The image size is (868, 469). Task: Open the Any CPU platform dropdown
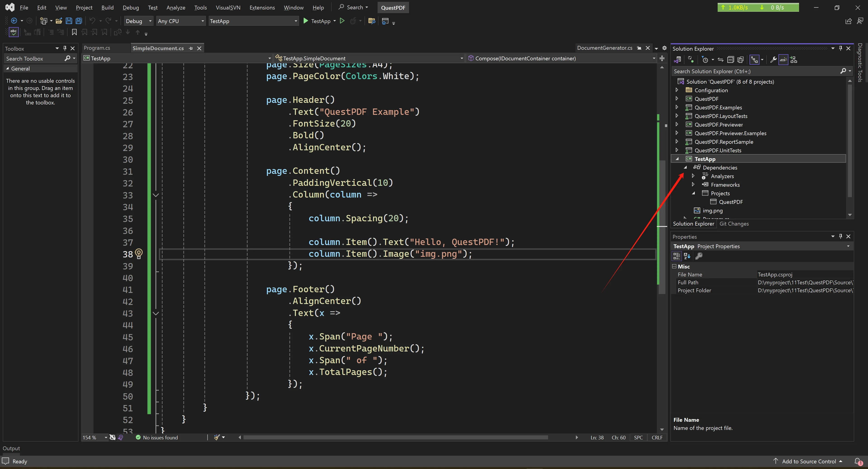point(181,21)
